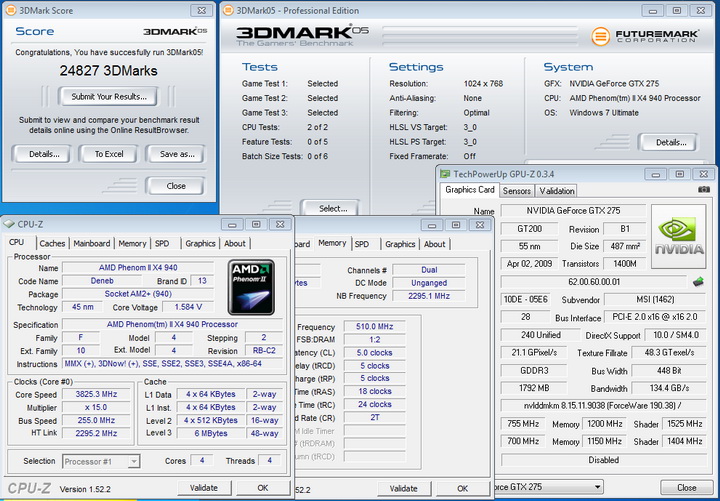The width and height of the screenshot is (720, 501).
Task: Select the Graphics Card tab in GPU-Z
Action: click(x=470, y=190)
